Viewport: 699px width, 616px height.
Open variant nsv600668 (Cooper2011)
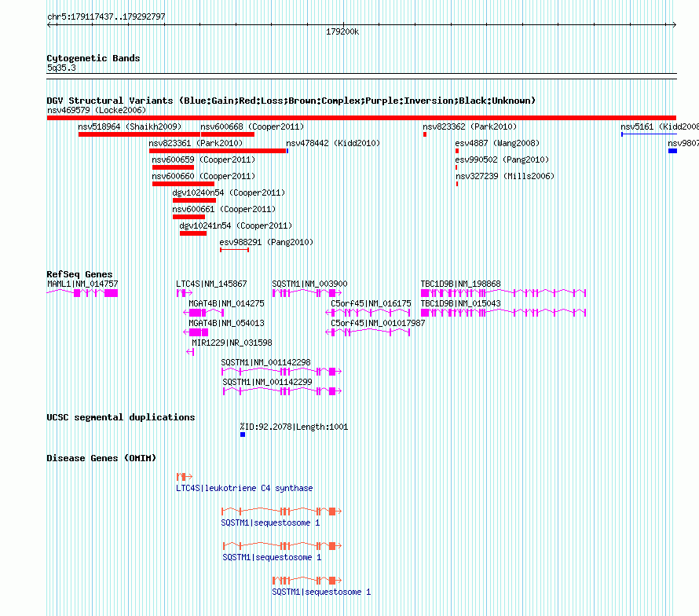(252, 126)
